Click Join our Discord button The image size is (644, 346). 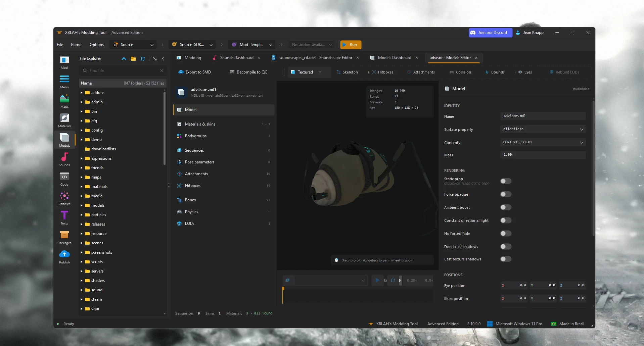click(491, 33)
